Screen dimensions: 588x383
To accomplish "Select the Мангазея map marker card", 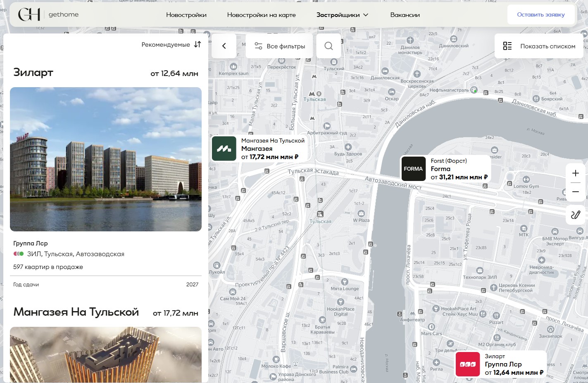I will pyautogui.click(x=259, y=148).
